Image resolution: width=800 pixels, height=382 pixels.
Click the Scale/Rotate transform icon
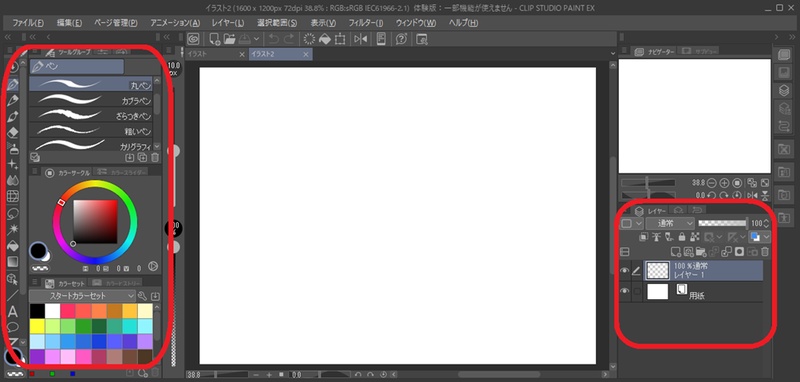pyautogui.click(x=340, y=39)
